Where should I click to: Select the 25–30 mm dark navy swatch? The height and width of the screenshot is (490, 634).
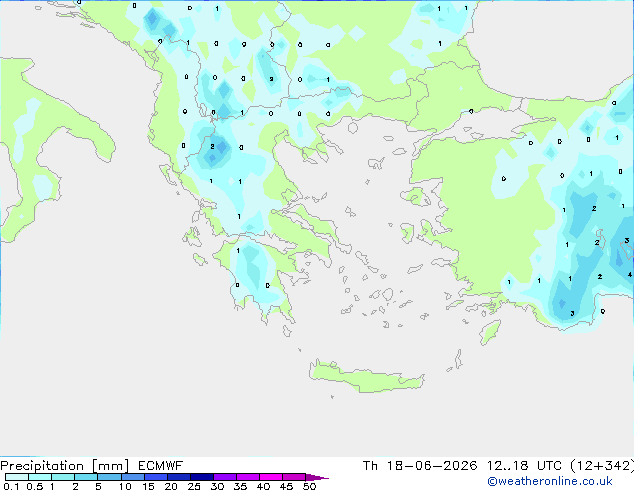pos(202,477)
